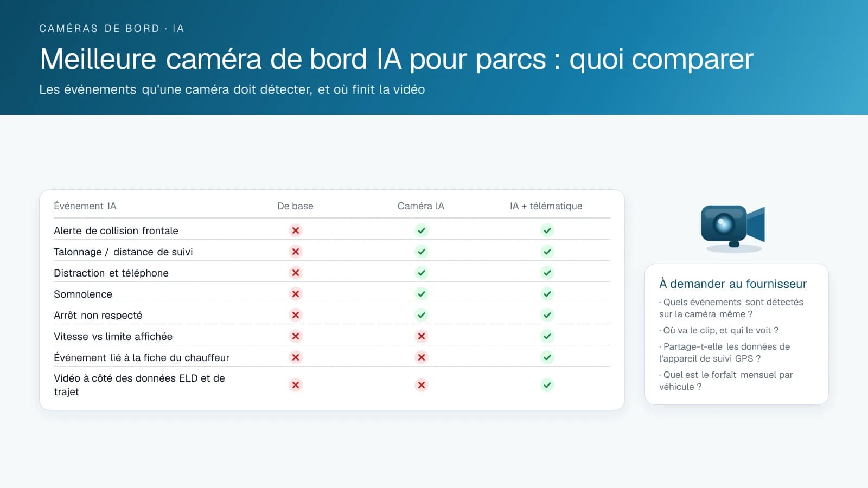The width and height of the screenshot is (868, 488).
Task: Click green check for Arrêt non respecté, IA + télématique
Action: click(547, 315)
